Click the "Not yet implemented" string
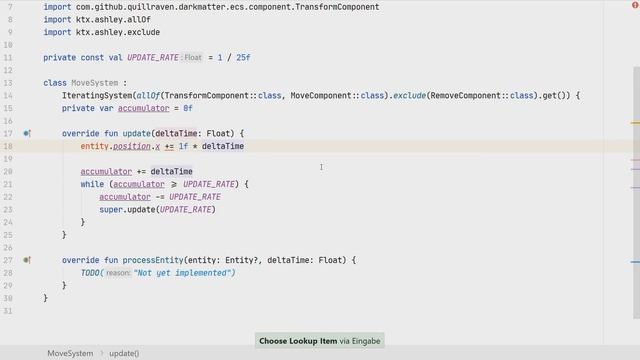This screenshot has width=640, height=360. coord(182,273)
